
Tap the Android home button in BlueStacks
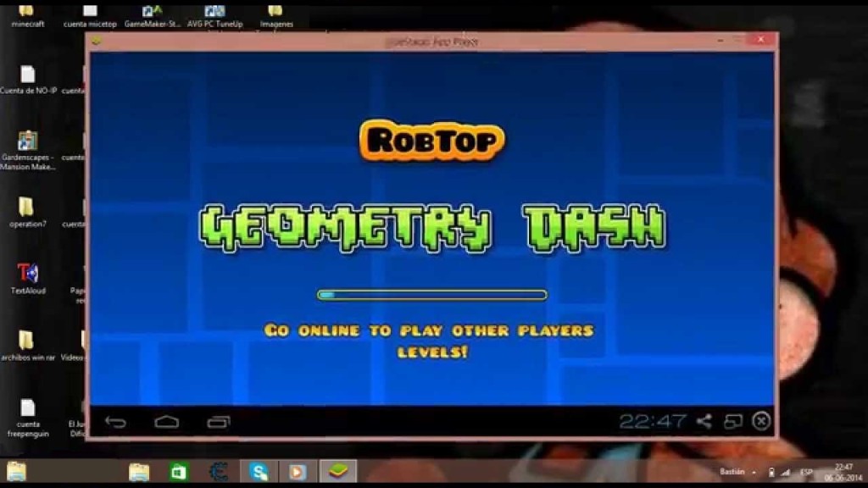(x=167, y=423)
